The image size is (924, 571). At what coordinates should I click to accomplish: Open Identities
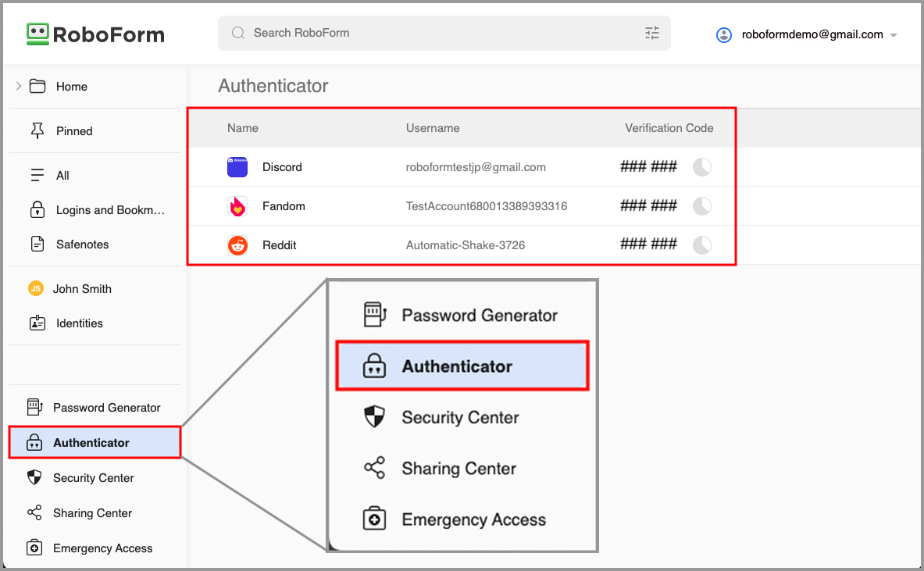pyautogui.click(x=79, y=323)
